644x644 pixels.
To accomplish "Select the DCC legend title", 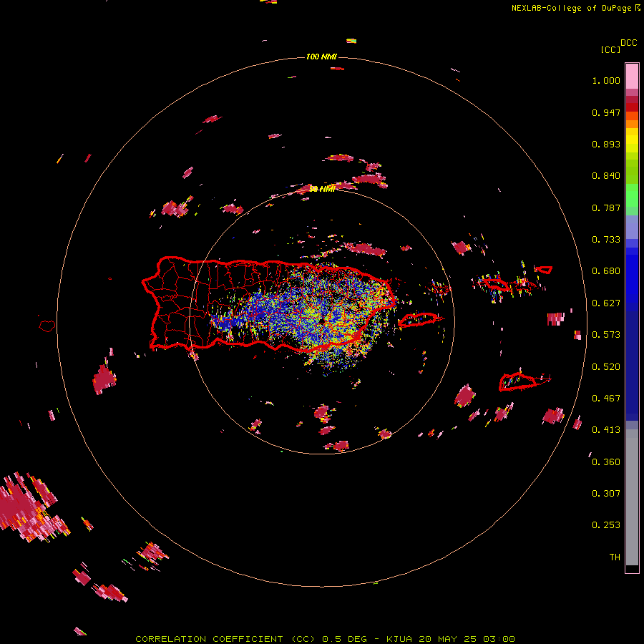I will point(628,43).
